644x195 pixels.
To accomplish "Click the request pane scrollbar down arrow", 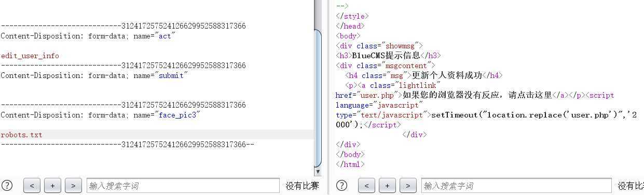I will tap(318, 171).
